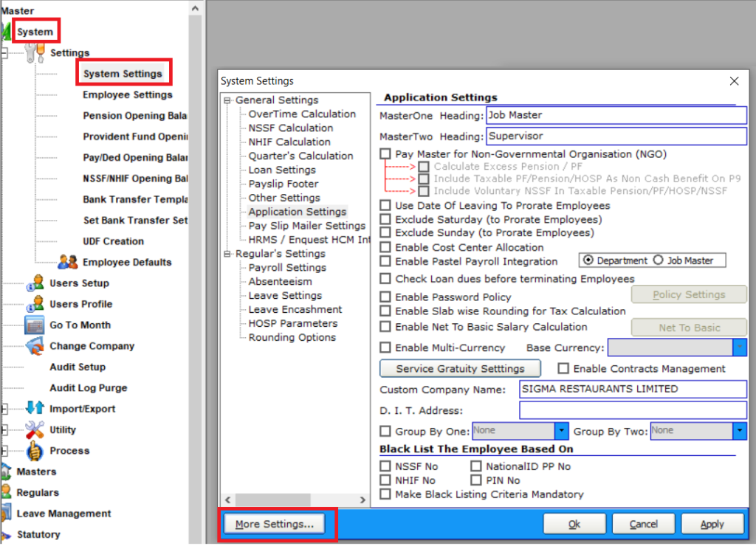Click the Users Profile icon

[35, 304]
